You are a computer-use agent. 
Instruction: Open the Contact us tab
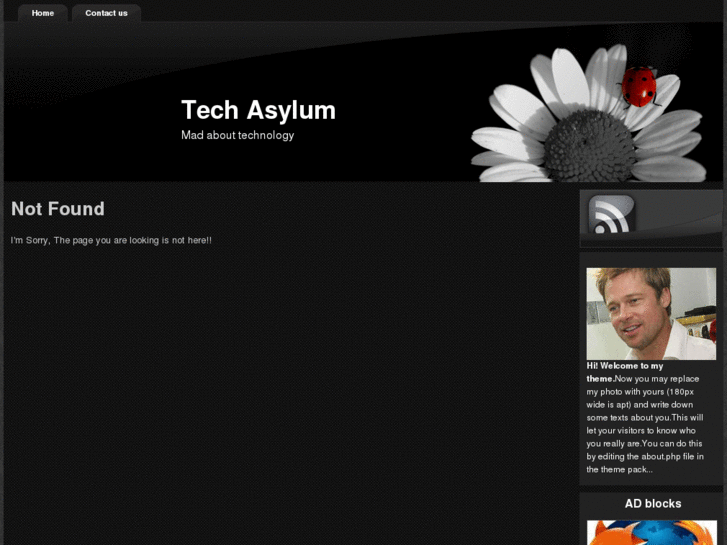click(x=106, y=13)
